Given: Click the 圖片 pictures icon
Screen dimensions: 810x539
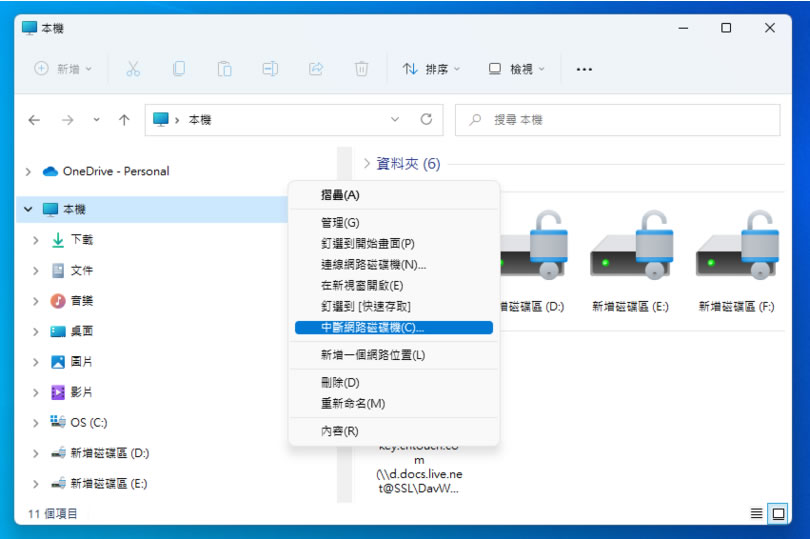Looking at the screenshot, I should [x=58, y=362].
